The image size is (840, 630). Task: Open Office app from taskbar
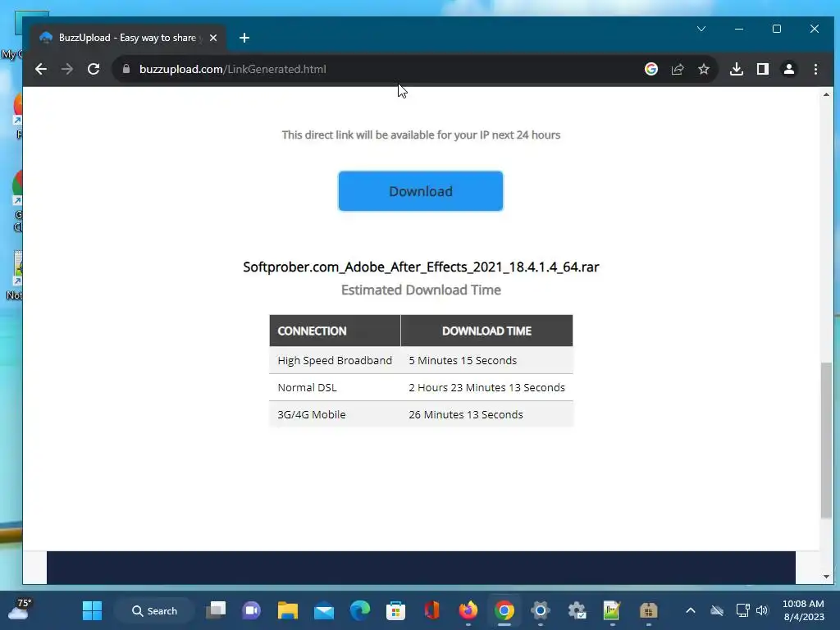click(431, 610)
